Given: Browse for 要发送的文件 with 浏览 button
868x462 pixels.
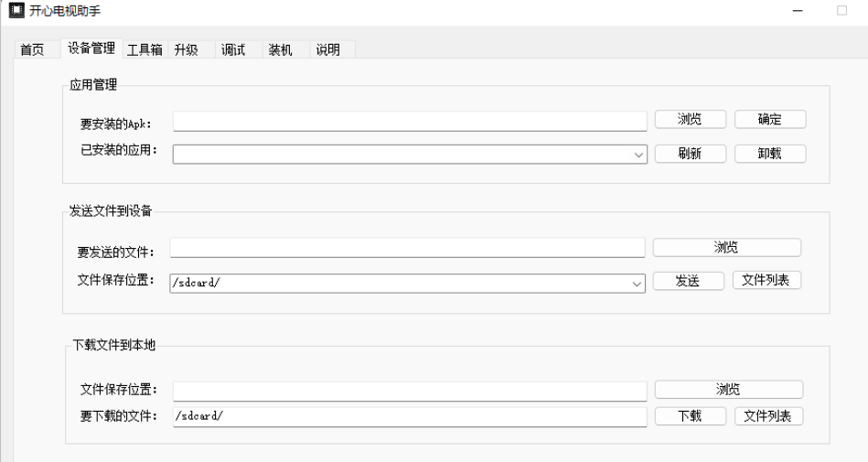Looking at the screenshot, I should point(726,248).
